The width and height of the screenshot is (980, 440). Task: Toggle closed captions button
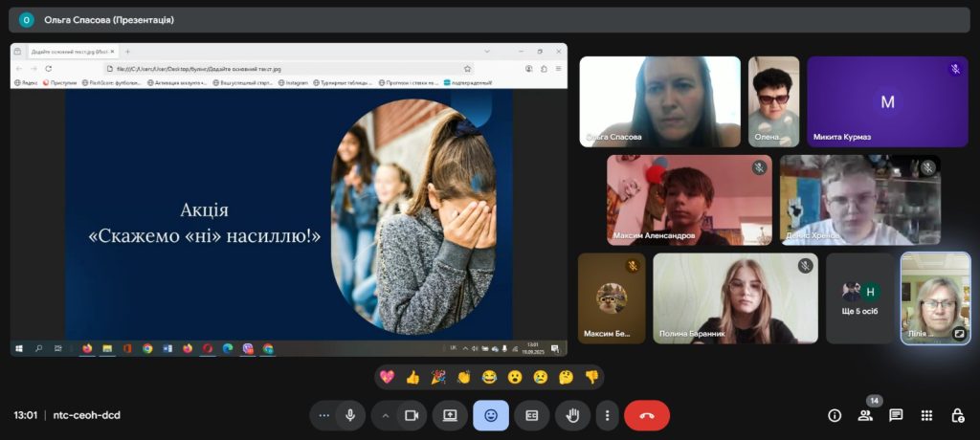pos(532,415)
